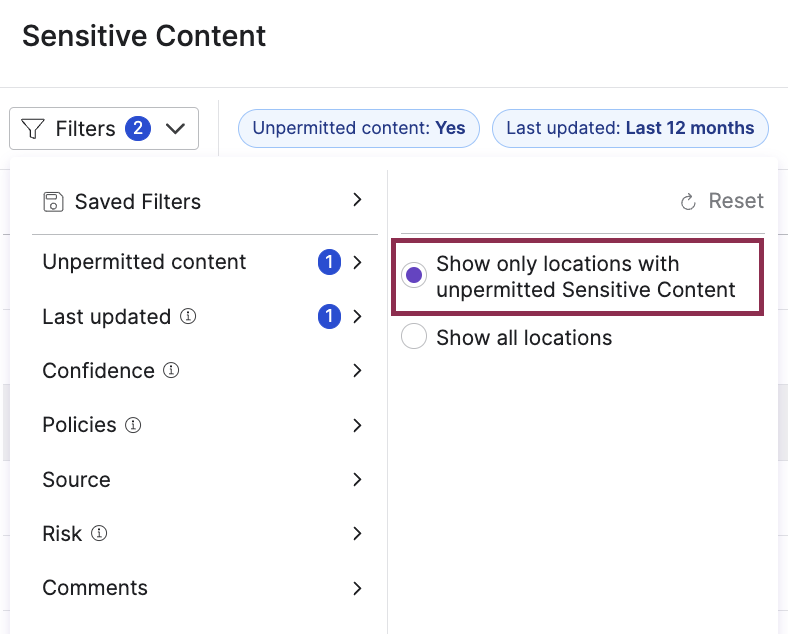Click the Filters button label
The image size is (788, 634).
(85, 129)
